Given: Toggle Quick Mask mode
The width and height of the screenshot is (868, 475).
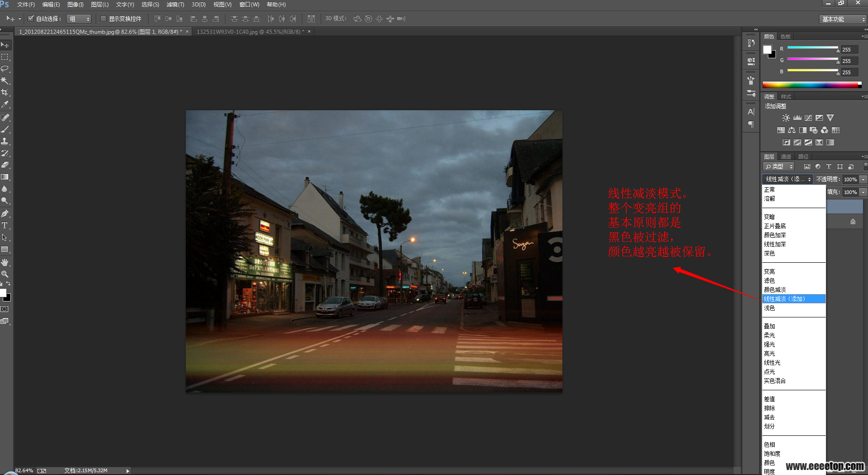Looking at the screenshot, I should tap(5, 309).
